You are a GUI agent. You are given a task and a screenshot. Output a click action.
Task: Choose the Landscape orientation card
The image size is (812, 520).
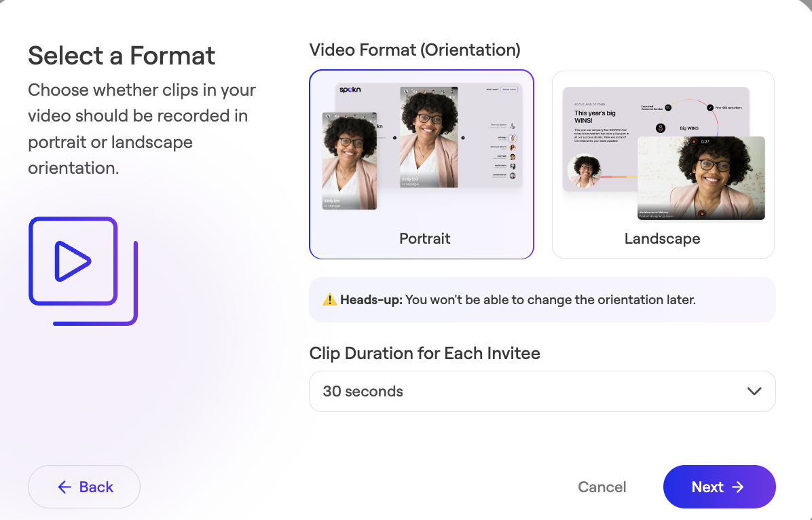point(663,164)
